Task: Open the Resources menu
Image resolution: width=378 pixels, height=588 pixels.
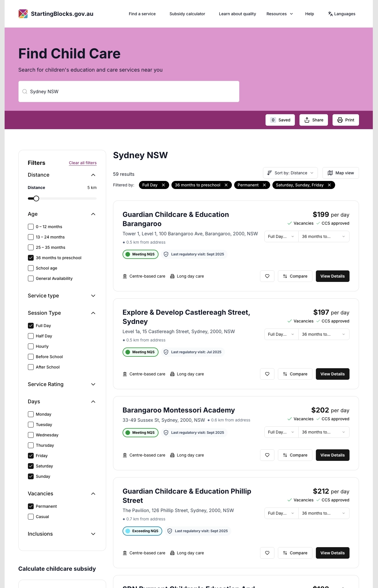Action: (280, 14)
